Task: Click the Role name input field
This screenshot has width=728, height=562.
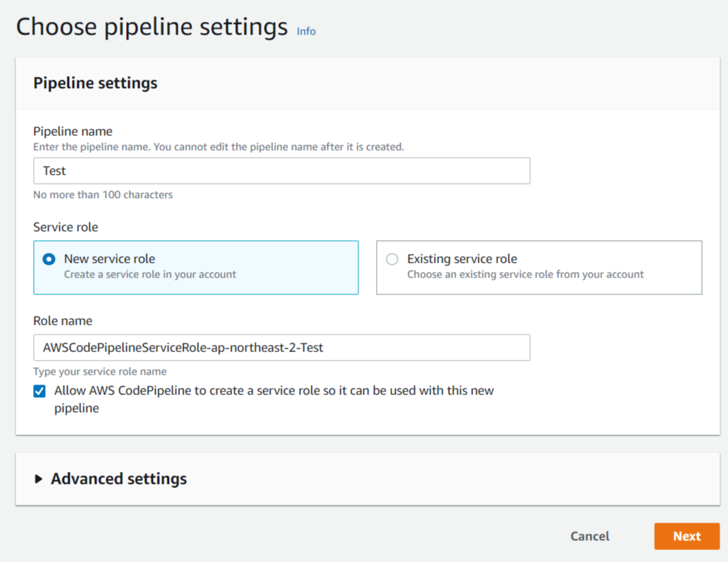Action: tap(282, 348)
